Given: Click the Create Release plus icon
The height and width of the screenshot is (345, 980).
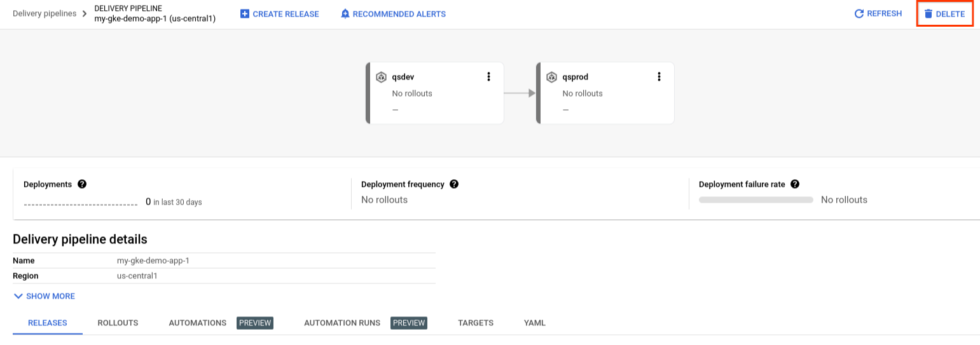Looking at the screenshot, I should click(245, 14).
